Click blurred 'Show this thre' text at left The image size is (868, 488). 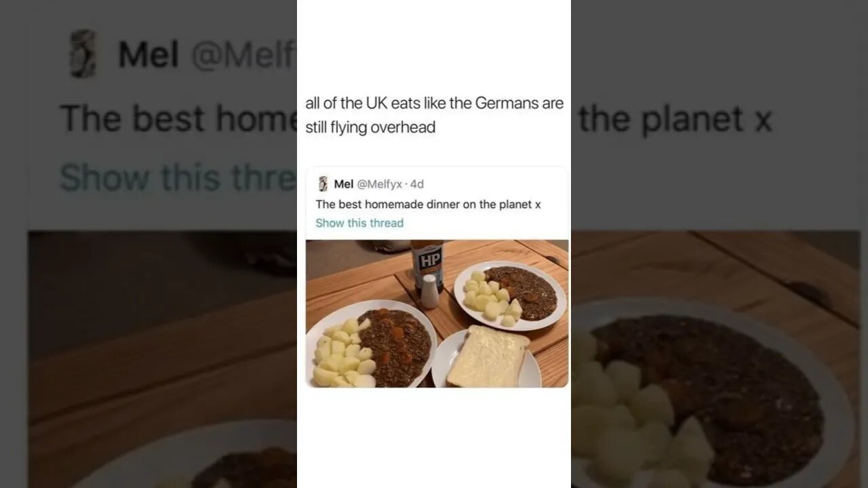tap(178, 178)
